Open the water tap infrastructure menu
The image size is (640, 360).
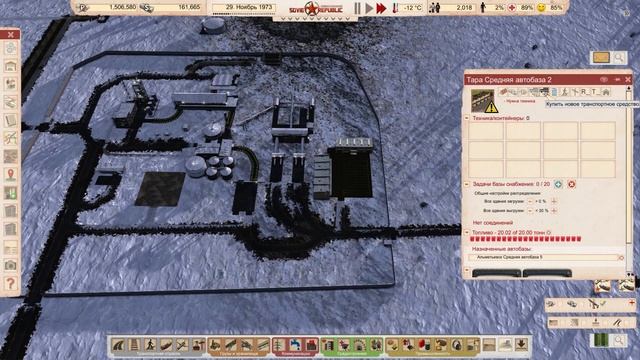pos(295,345)
